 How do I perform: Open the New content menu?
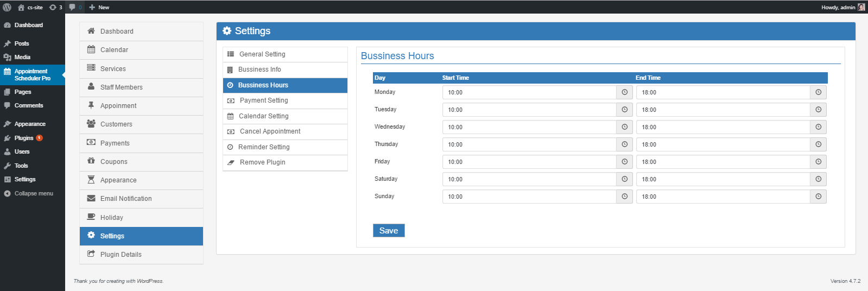99,7
